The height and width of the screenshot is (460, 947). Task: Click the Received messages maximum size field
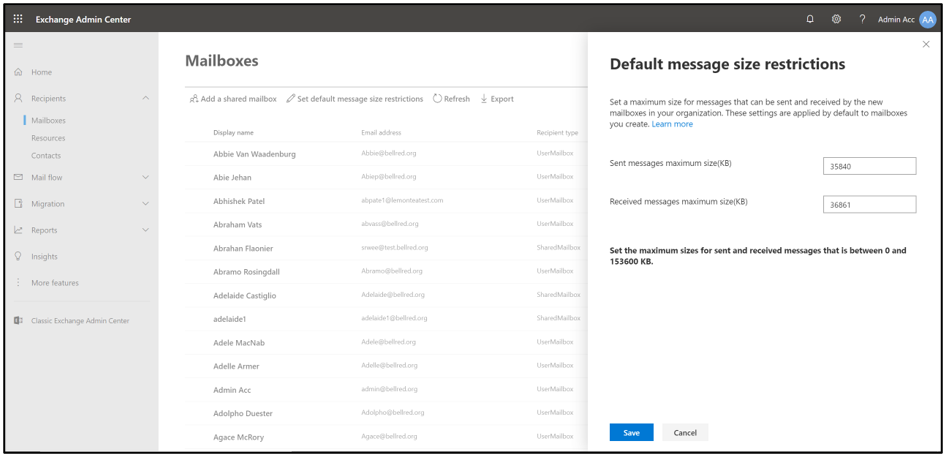[x=869, y=204]
